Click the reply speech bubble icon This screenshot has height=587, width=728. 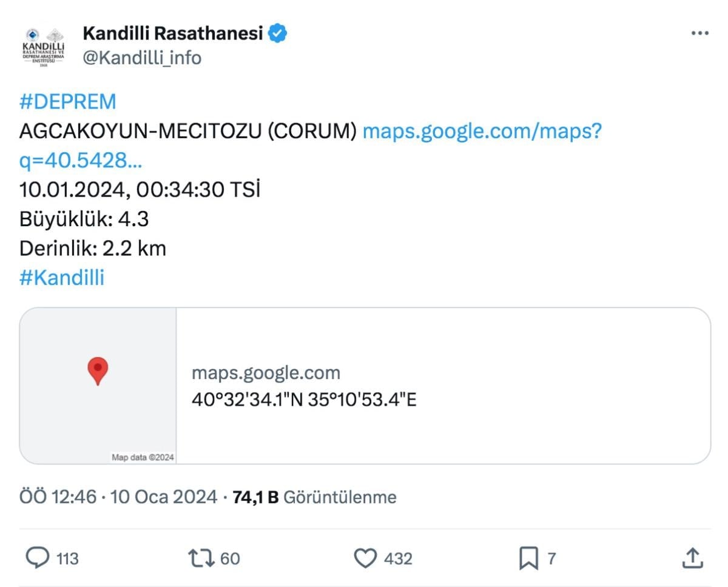(x=39, y=557)
